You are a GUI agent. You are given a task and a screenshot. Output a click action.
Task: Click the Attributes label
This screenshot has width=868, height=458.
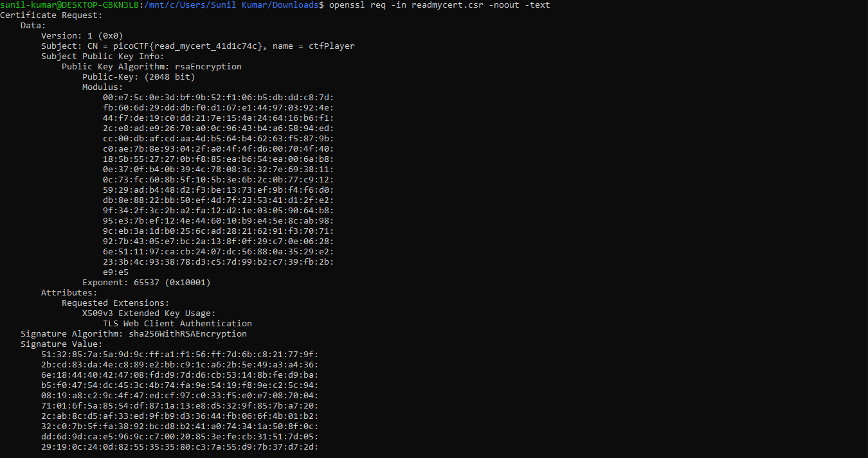point(69,293)
